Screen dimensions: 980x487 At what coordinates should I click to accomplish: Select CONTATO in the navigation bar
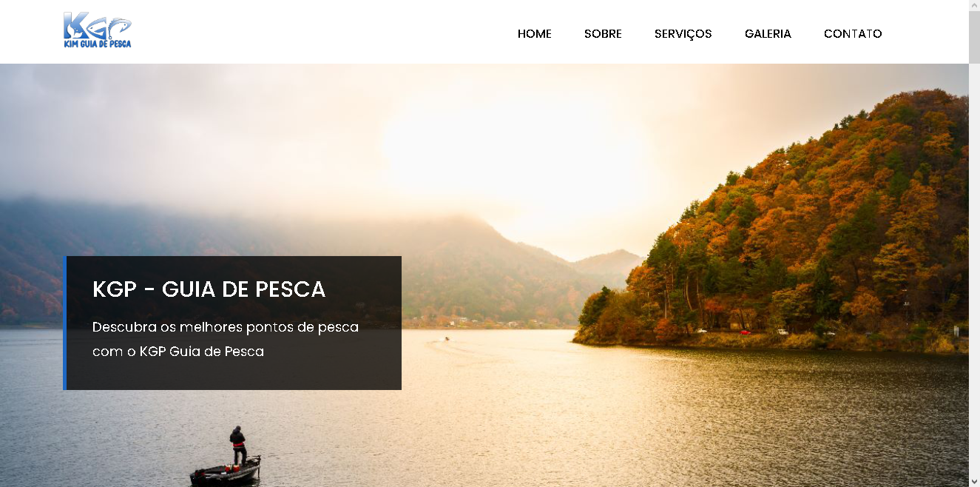[853, 33]
